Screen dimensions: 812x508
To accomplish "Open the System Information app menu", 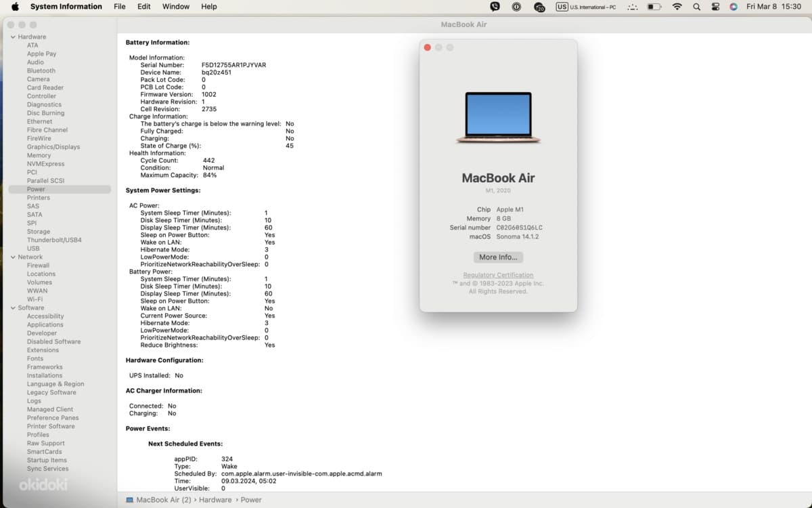I will coord(66,6).
